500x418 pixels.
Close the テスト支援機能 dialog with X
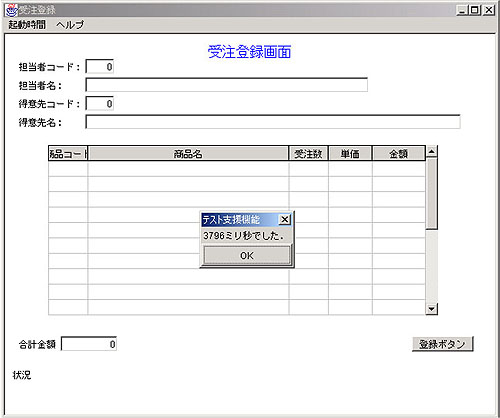coord(285,219)
